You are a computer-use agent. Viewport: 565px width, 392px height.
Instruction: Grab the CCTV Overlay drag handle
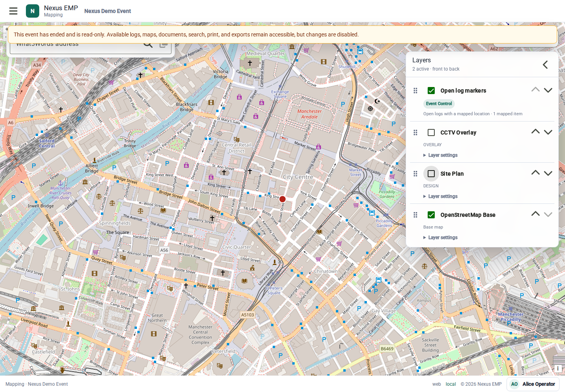(x=416, y=132)
